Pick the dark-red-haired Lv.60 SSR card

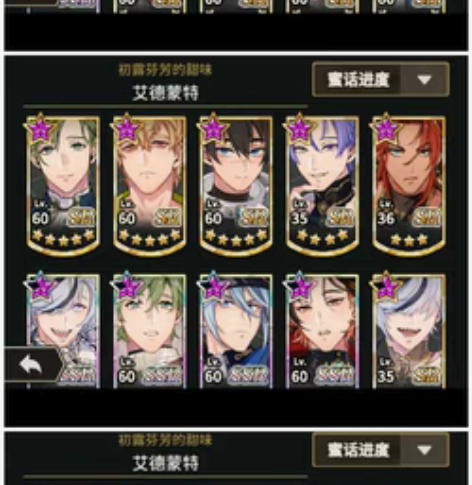click(322, 331)
